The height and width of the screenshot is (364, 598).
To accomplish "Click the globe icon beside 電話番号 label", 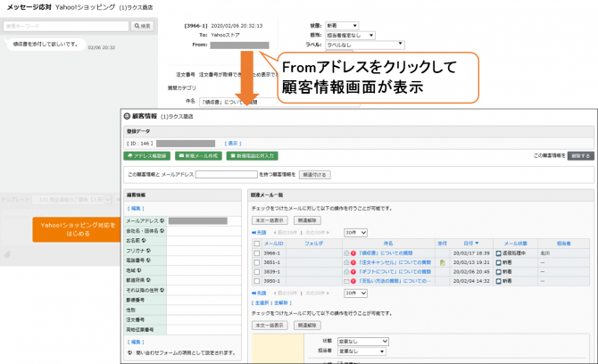I will (148, 261).
